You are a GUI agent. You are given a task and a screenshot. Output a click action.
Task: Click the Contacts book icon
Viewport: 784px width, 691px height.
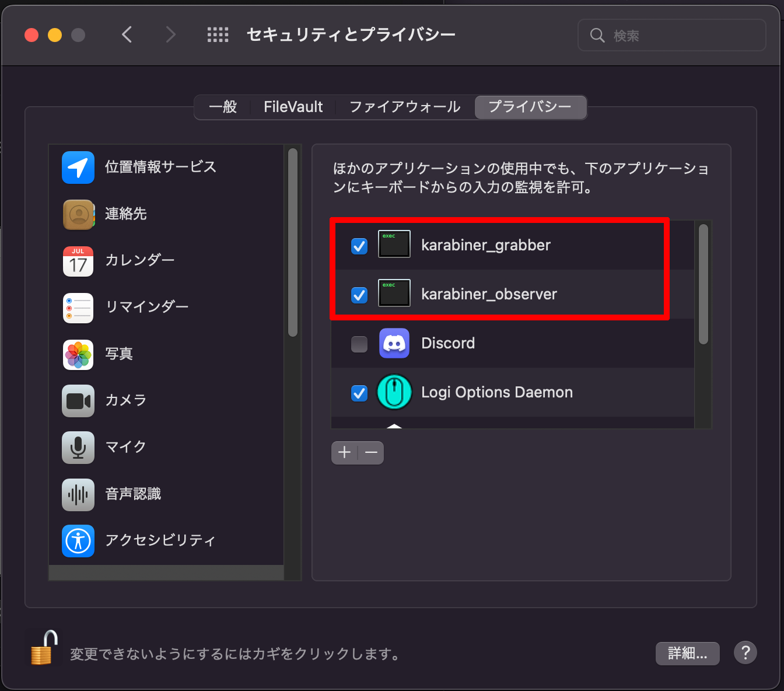tap(78, 214)
